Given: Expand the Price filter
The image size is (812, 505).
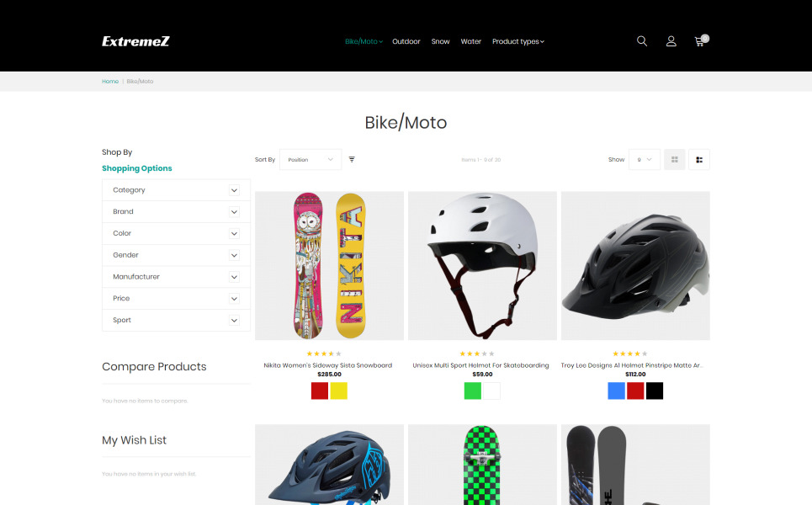Looking at the screenshot, I should pyautogui.click(x=176, y=298).
